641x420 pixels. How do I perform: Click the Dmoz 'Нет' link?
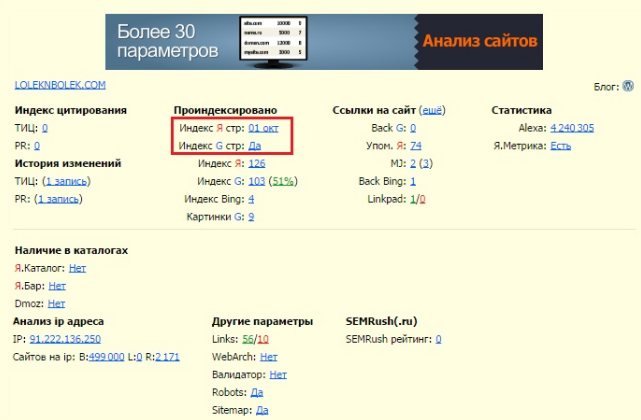point(56,304)
